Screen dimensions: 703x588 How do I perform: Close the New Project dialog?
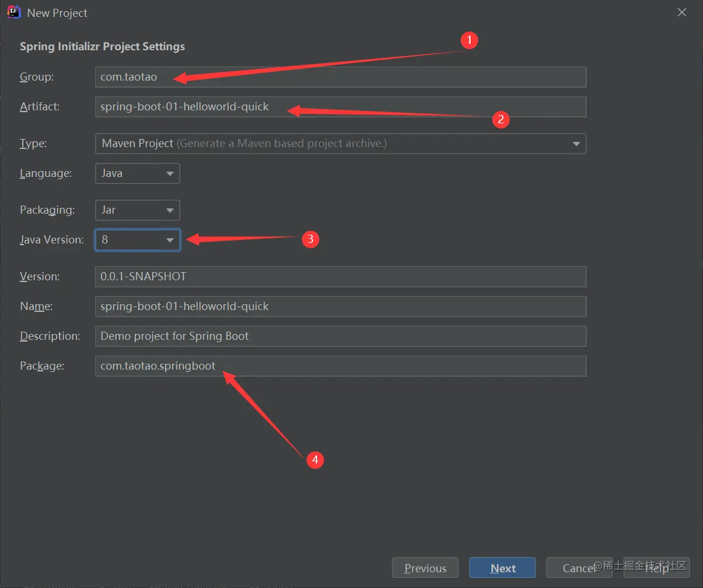coord(681,12)
